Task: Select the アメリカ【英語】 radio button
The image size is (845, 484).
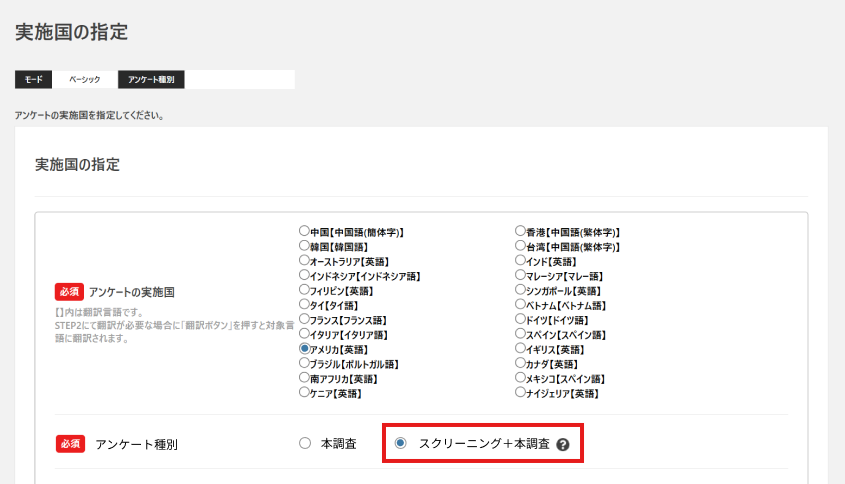Action: tap(304, 349)
